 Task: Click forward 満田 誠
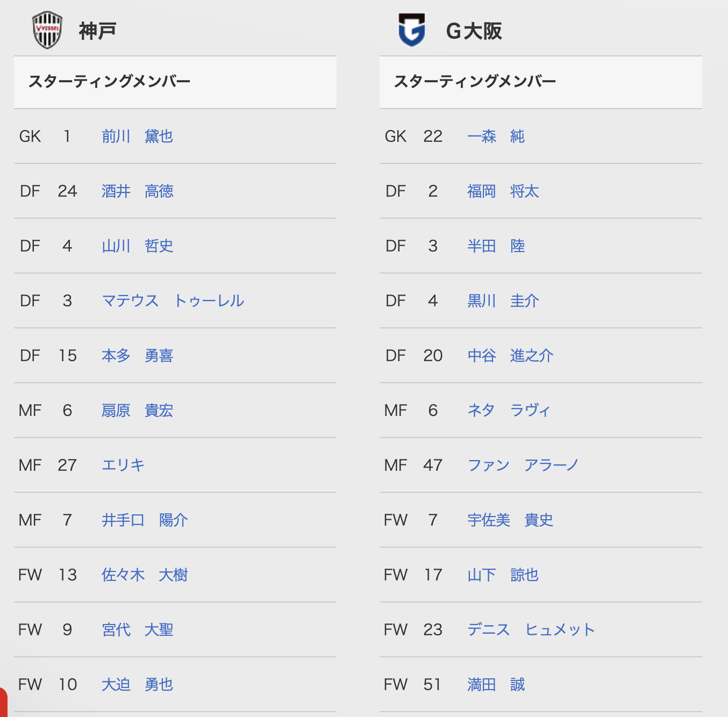(496, 685)
